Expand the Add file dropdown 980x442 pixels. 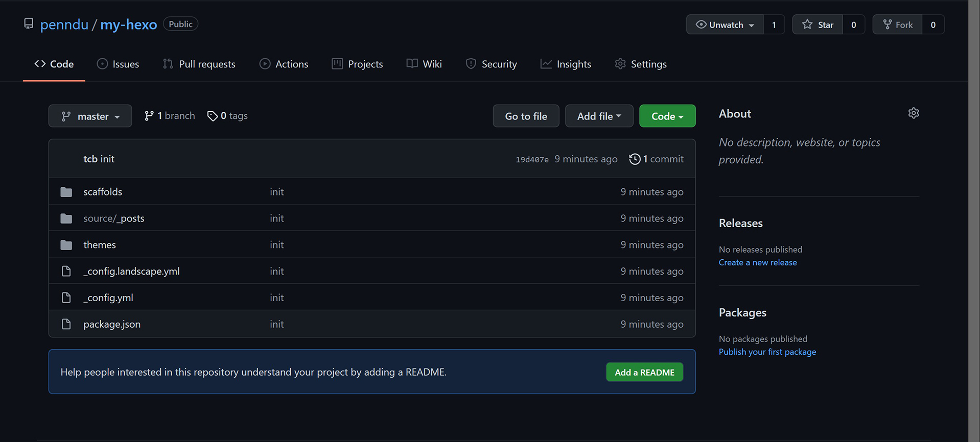(599, 116)
